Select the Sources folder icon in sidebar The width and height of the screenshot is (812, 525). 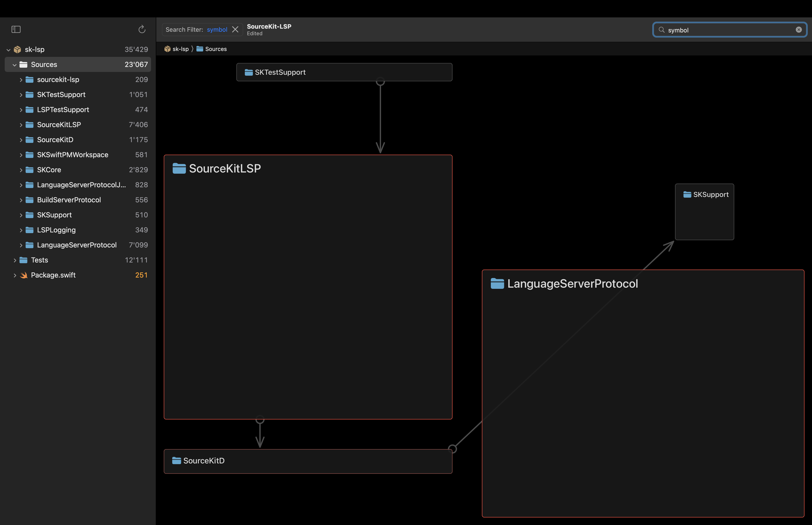click(23, 64)
